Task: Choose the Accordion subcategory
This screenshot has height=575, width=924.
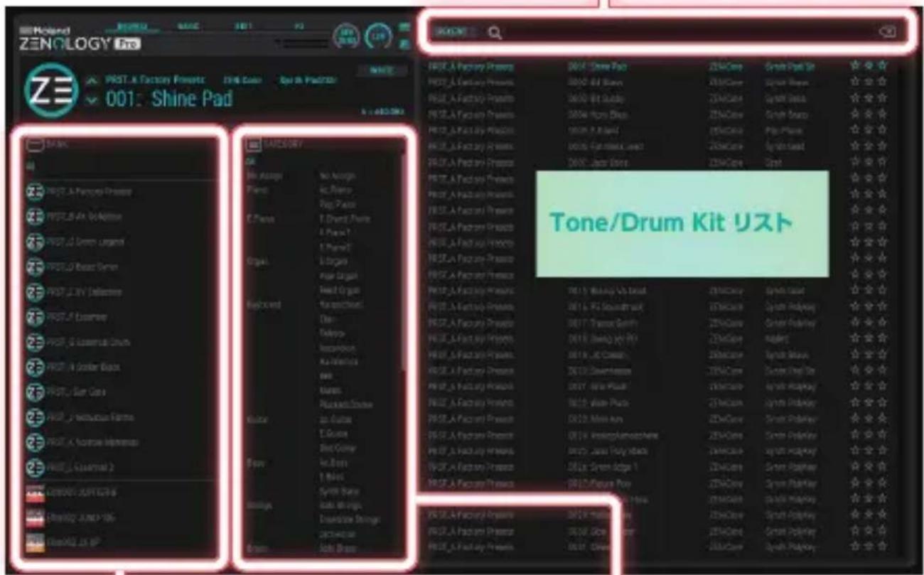Action: coord(337,348)
